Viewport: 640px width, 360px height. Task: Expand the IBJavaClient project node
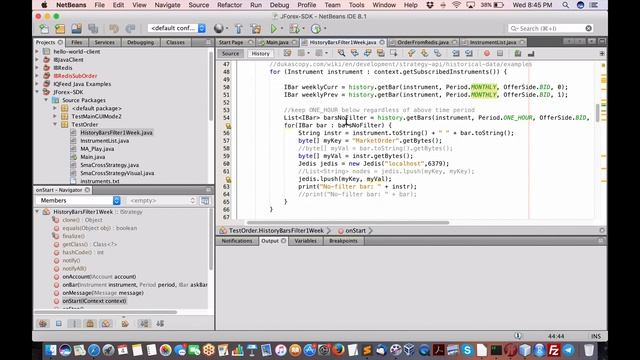[37, 60]
